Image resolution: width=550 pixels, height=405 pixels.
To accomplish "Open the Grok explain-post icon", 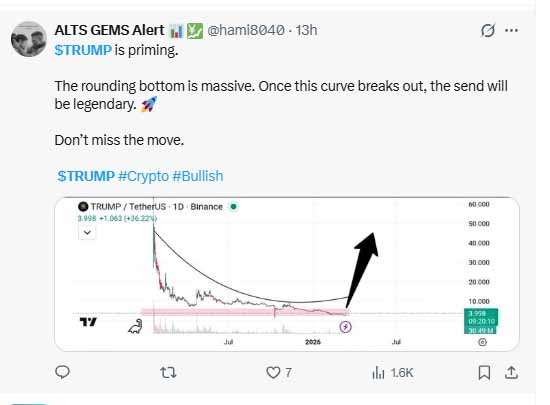I will pos(488,30).
